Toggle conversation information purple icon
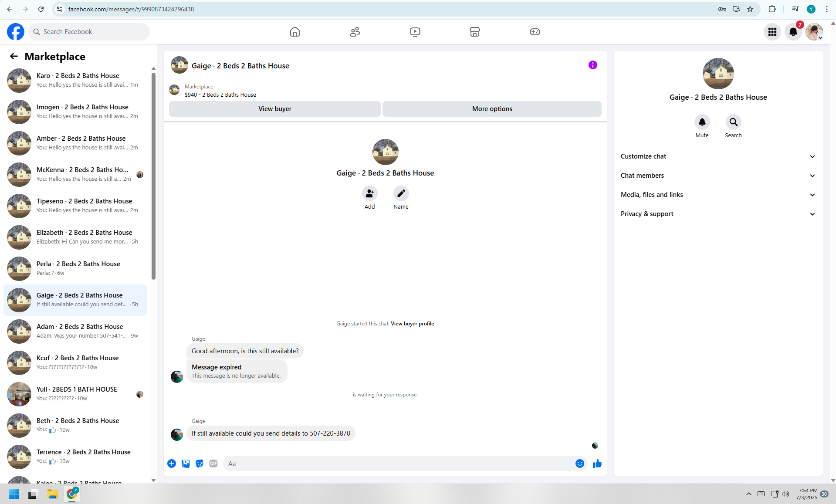Image resolution: width=836 pixels, height=504 pixels. point(593,65)
